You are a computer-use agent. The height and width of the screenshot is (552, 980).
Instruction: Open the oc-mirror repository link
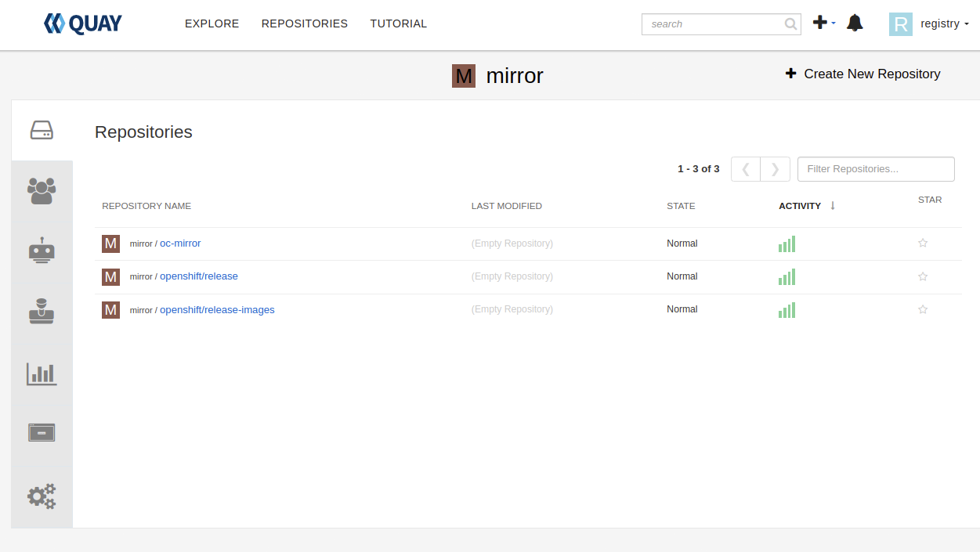click(180, 244)
